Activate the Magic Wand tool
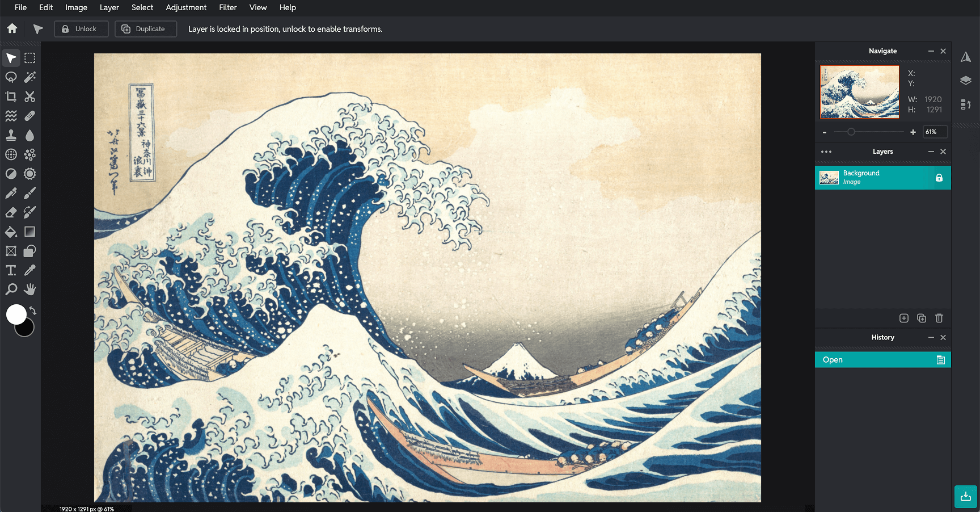The width and height of the screenshot is (980, 512). pyautogui.click(x=30, y=77)
